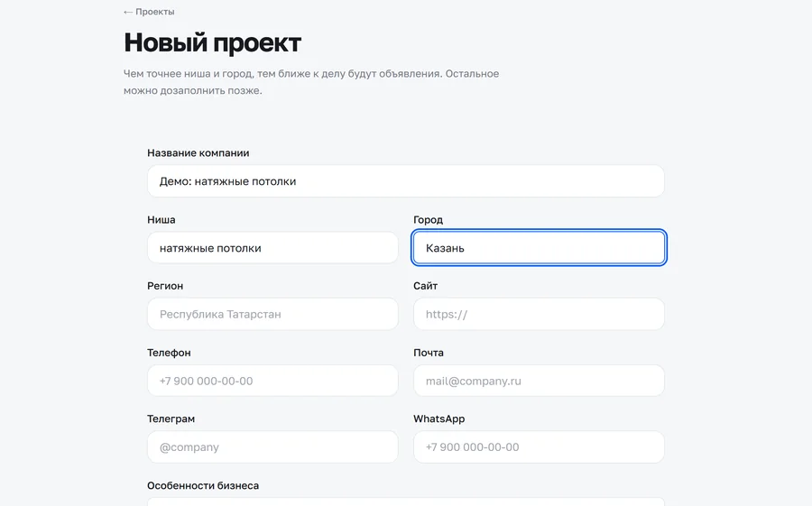This screenshot has height=506, width=812.
Task: Click the WhatsApp label
Action: (439, 419)
